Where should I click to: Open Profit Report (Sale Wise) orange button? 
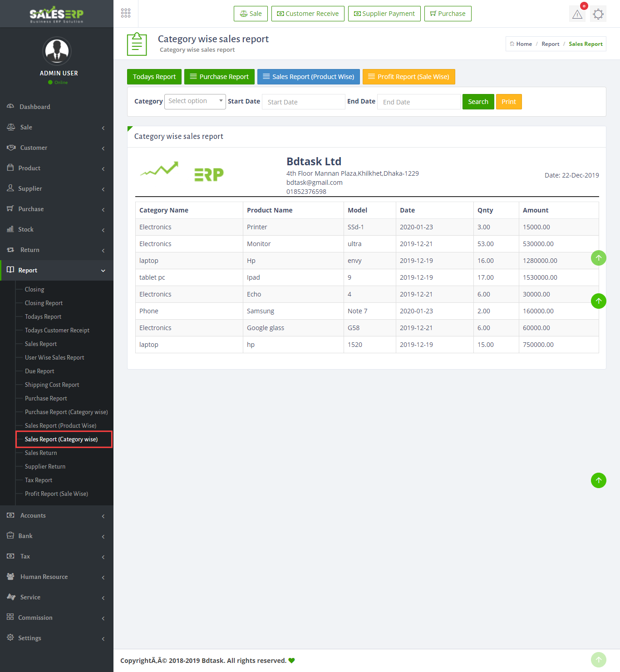[x=408, y=77]
